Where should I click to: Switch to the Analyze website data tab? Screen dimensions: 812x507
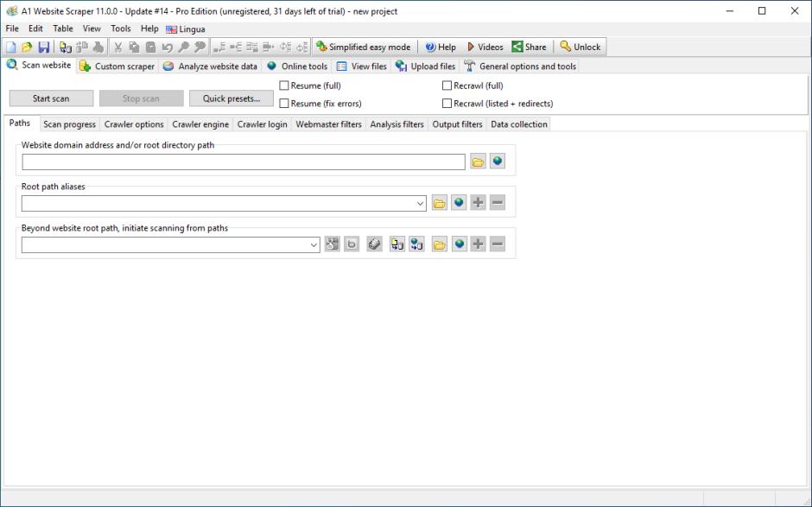pos(212,67)
